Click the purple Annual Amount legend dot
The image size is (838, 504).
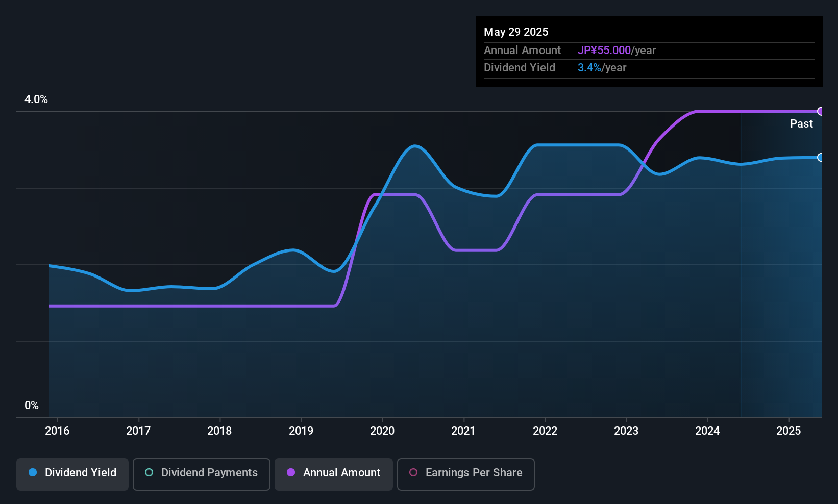291,473
